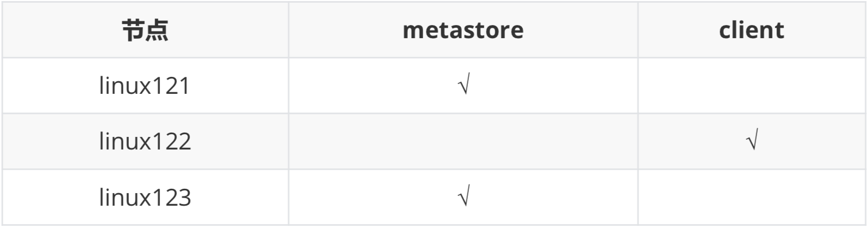This screenshot has height=227, width=868.
Task: Select the empty client cell for linux123
Action: (x=751, y=198)
